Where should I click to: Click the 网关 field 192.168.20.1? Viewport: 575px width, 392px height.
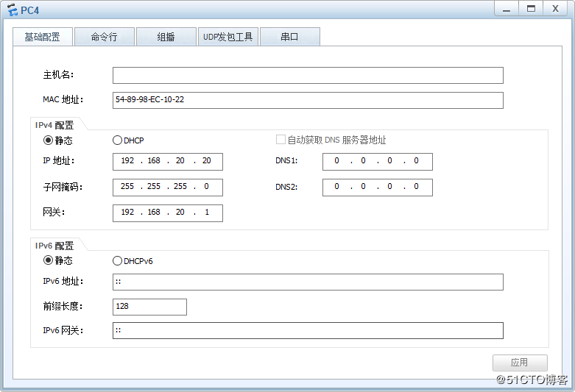(x=168, y=213)
